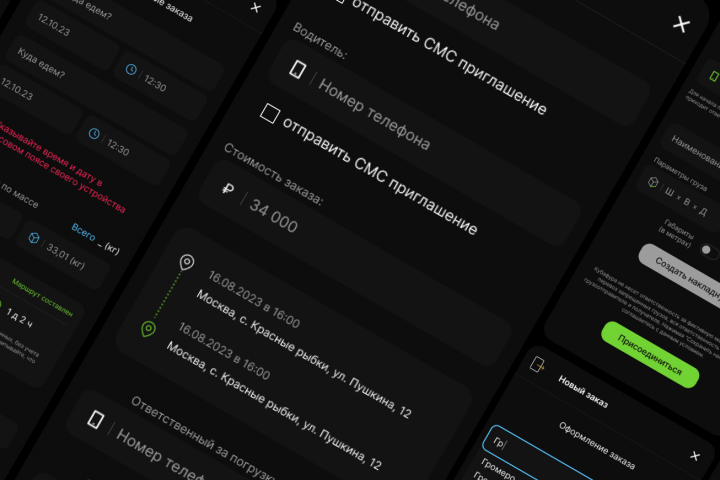This screenshot has height=480, width=720.
Task: Click the blue cube icon beside 33,01 (кг)
Action: [x=34, y=237]
